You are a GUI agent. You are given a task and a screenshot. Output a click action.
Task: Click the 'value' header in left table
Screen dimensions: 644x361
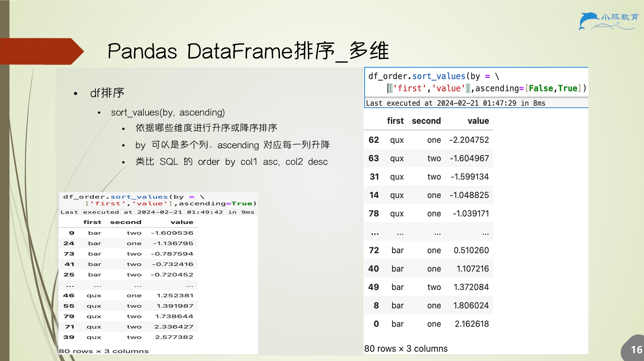182,222
